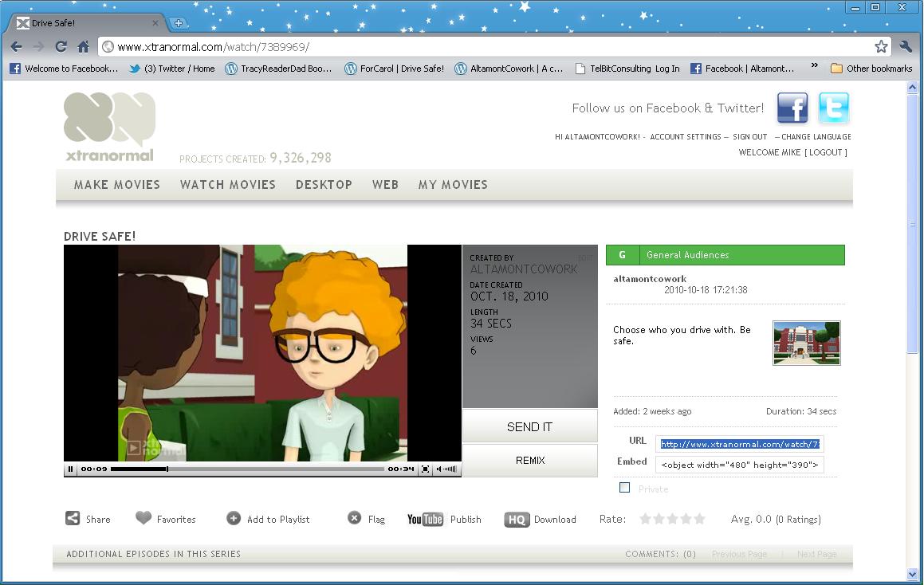
Task: Pause the video playback
Action: point(71,469)
